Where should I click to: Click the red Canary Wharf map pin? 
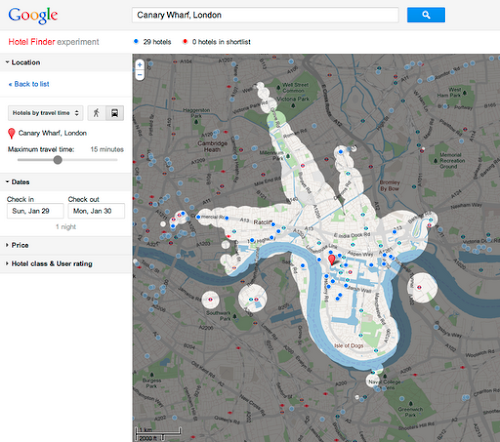[x=331, y=260]
